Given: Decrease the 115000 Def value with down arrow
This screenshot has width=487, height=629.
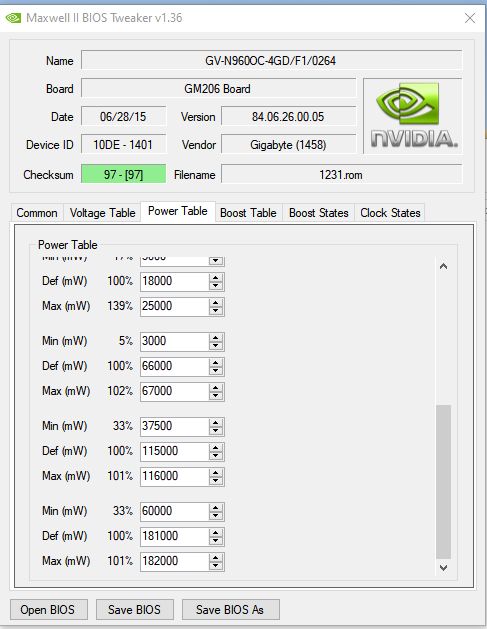Looking at the screenshot, I should pos(216,456).
